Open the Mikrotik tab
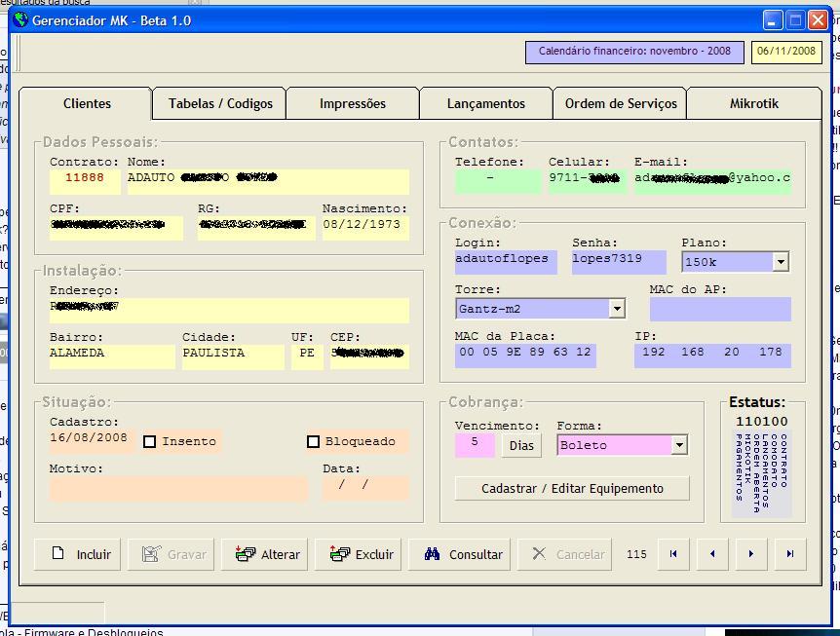The height and width of the screenshot is (636, 840). [x=753, y=103]
